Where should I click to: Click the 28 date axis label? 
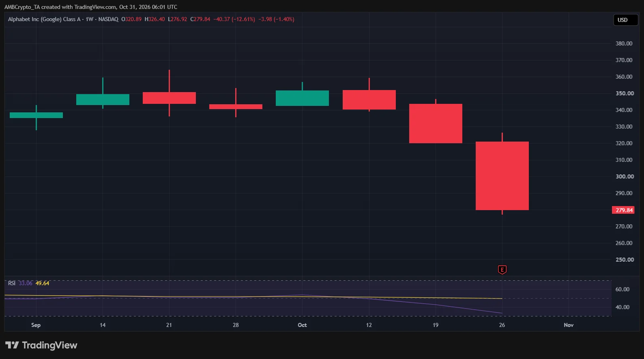236,325
